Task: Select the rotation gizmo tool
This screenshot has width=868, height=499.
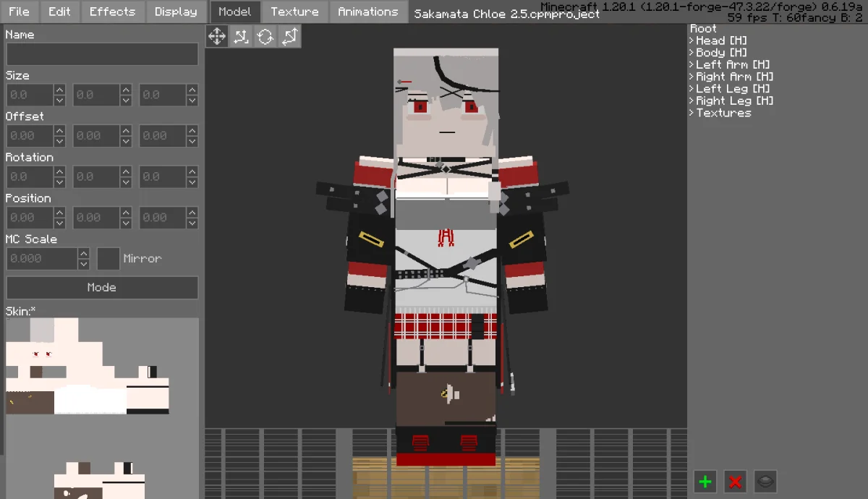Action: pyautogui.click(x=265, y=37)
